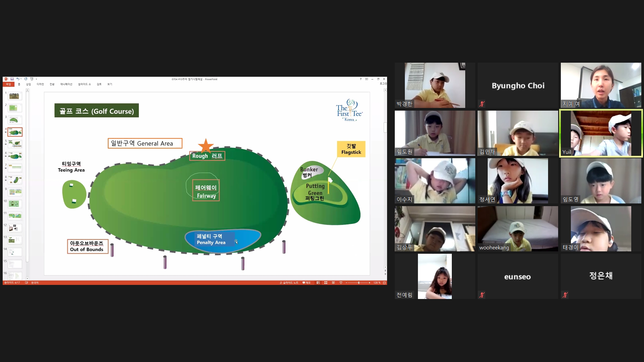Click the fit slide to window icon

tap(384, 283)
